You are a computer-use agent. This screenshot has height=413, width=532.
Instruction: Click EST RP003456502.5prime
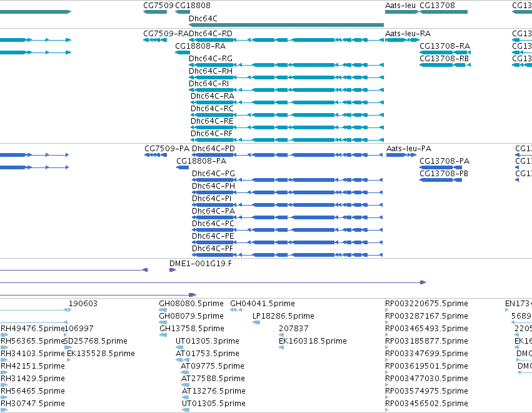click(x=426, y=404)
